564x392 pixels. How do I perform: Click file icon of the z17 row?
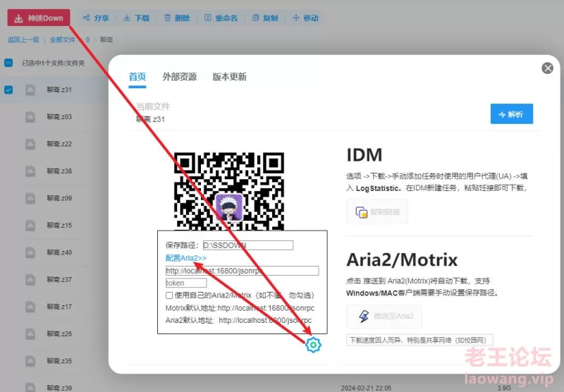point(30,307)
